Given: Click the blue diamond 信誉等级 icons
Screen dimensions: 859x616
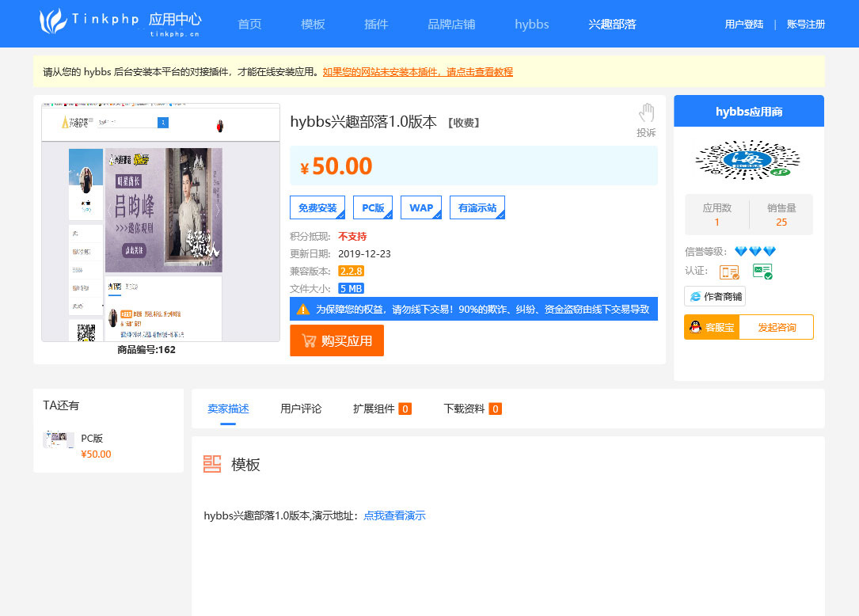Looking at the screenshot, I should 755,251.
